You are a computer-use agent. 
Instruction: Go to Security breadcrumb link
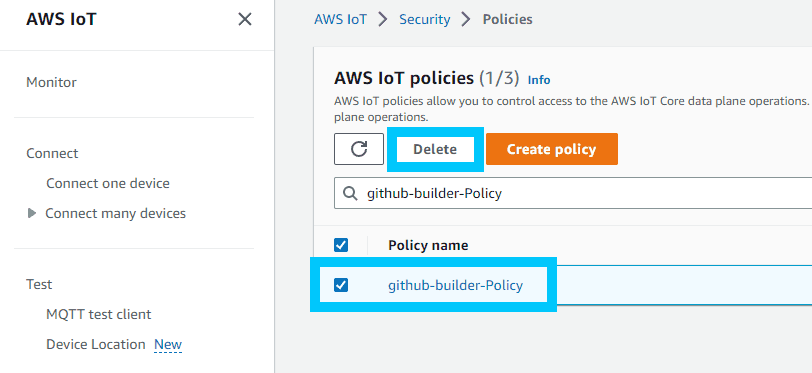[424, 20]
